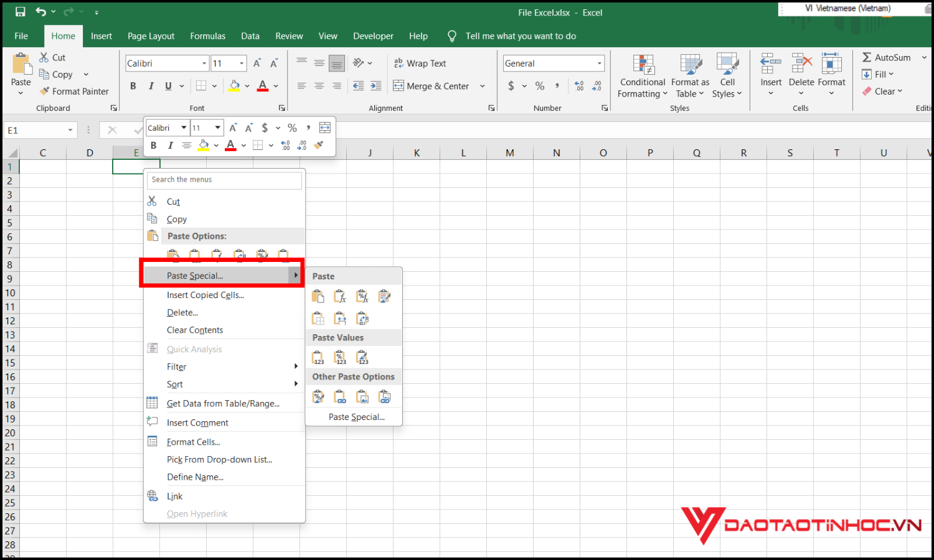Click the Transpose paste icon in submenu
This screenshot has width=934, height=560.
pos(362,319)
